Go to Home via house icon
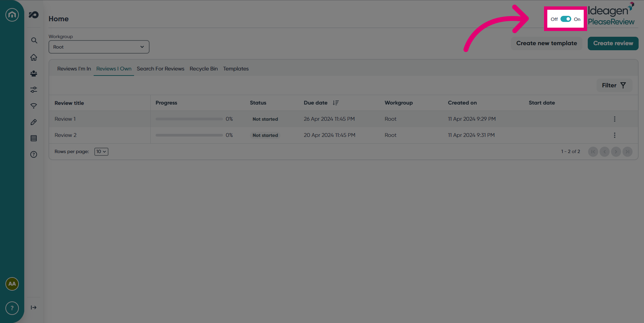Screen dimensions: 644x323 34,57
